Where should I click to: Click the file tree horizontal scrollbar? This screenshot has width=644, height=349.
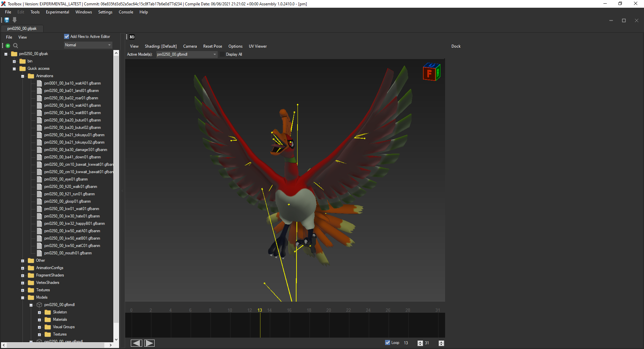tap(57, 345)
